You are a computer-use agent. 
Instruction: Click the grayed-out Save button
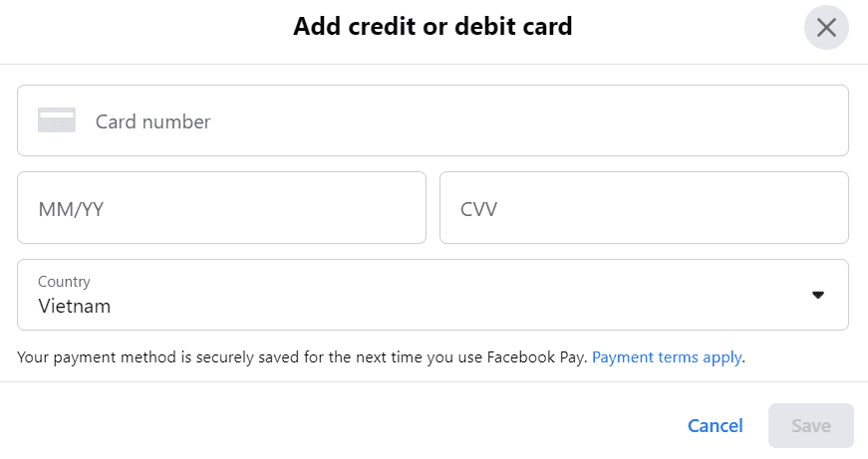coord(810,425)
